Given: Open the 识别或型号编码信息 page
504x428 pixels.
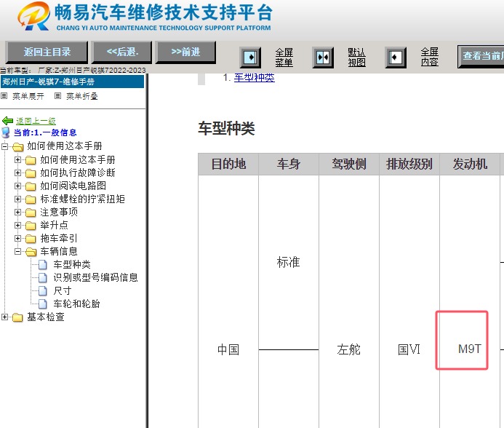Looking at the screenshot, I should click(x=95, y=278).
